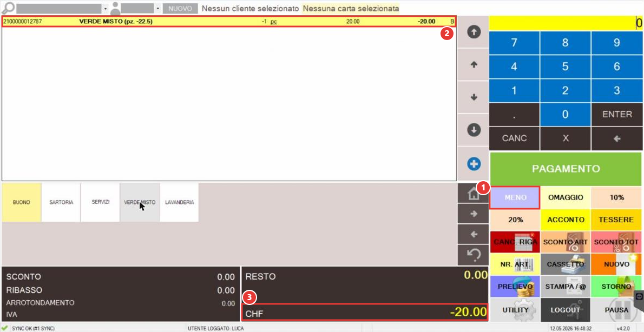The height and width of the screenshot is (332, 644).
Task: Click the keypad ENTER key
Action: tap(617, 115)
